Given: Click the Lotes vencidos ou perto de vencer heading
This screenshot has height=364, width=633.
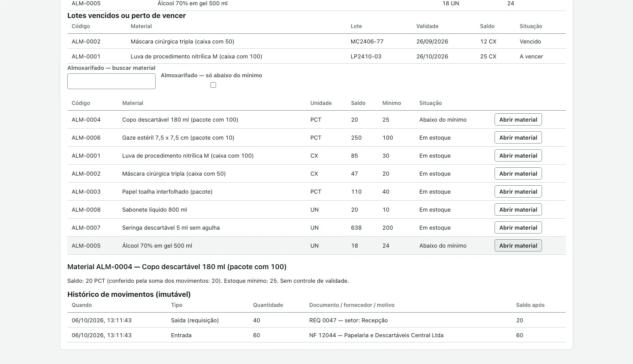Looking at the screenshot, I should (127, 16).
